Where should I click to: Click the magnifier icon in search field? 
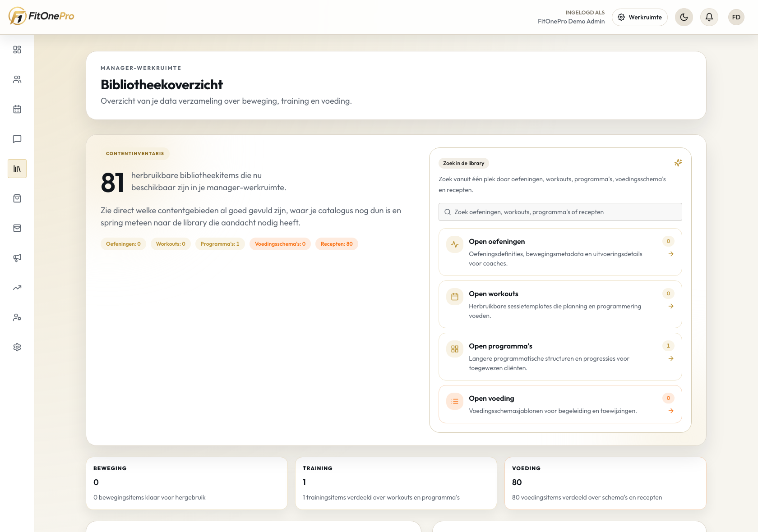click(x=448, y=212)
